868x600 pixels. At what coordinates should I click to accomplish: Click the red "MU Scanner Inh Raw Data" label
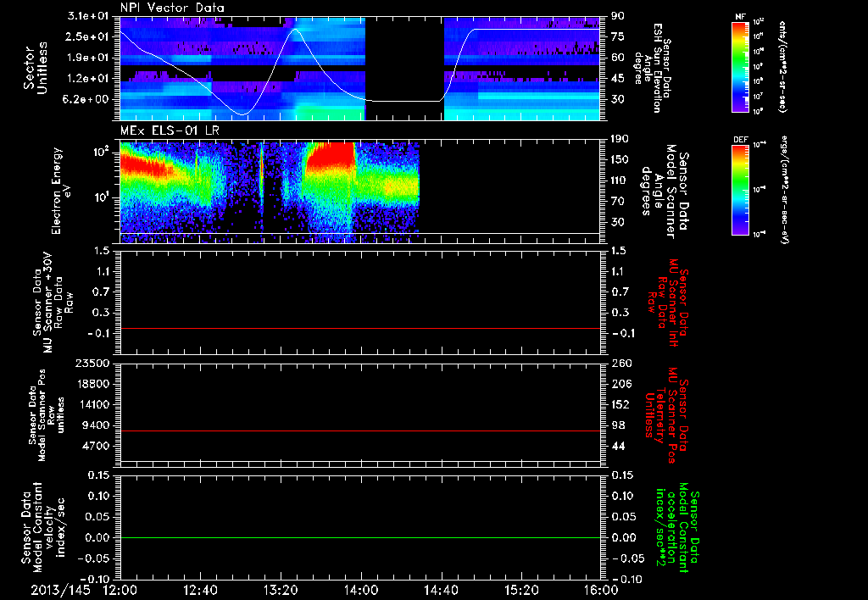[x=668, y=303]
